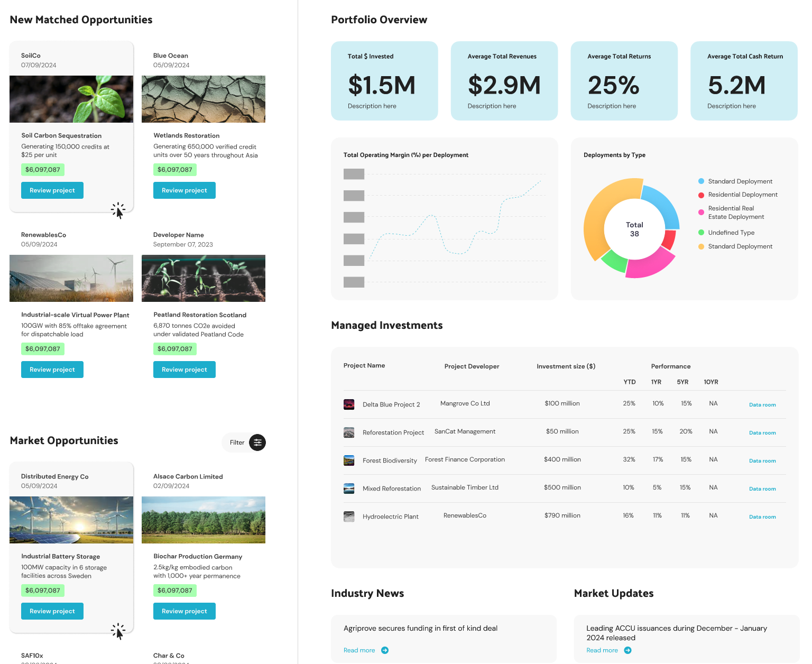Open Data room for Mixed Reforestation
The image size is (812, 664).
(762, 489)
